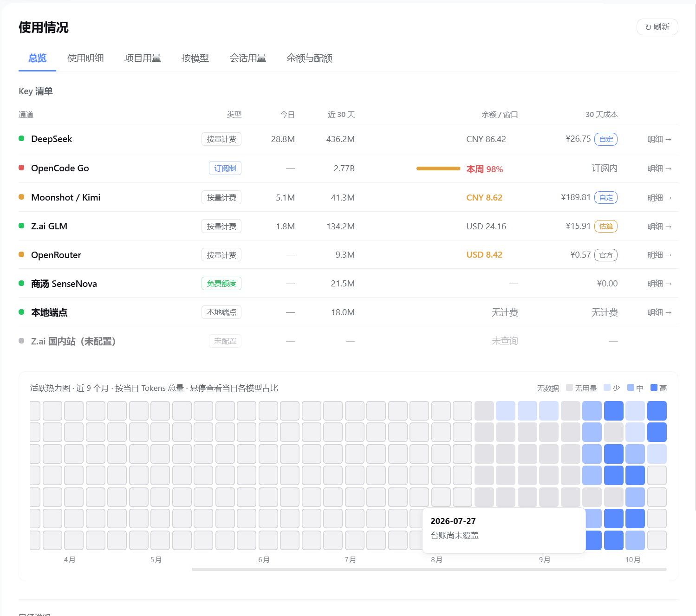Screen dimensions: 696x616
Task: Click the green status dot beside 本地端点
Action: point(21,312)
